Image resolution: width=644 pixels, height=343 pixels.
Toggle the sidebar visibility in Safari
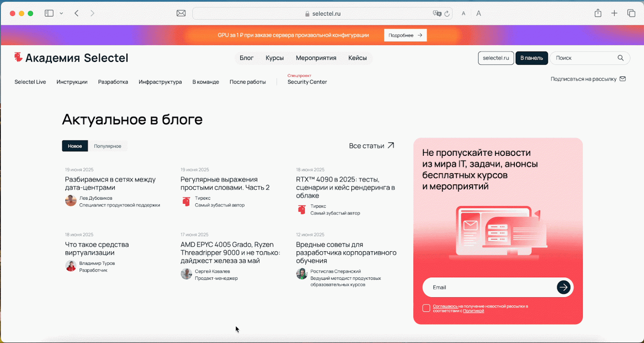click(x=48, y=13)
